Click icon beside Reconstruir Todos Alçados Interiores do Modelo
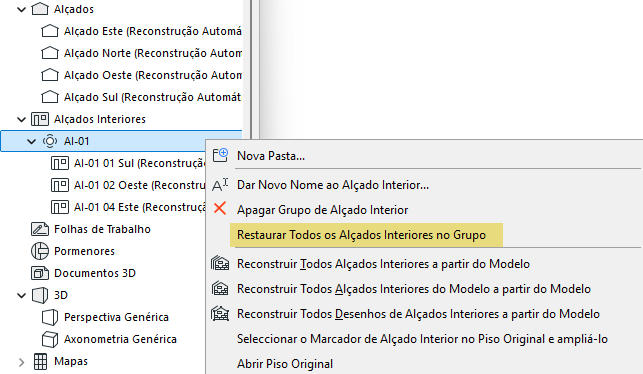This screenshot has height=374, width=643. point(220,288)
